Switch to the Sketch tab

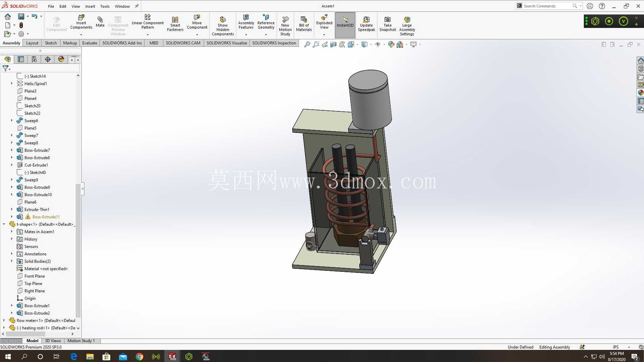51,43
